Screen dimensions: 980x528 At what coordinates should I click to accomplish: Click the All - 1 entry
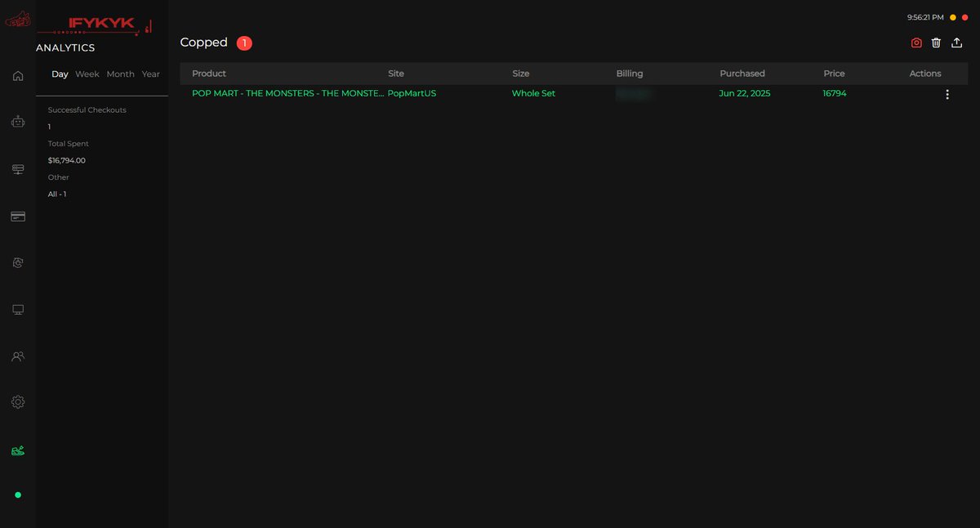[57, 195]
